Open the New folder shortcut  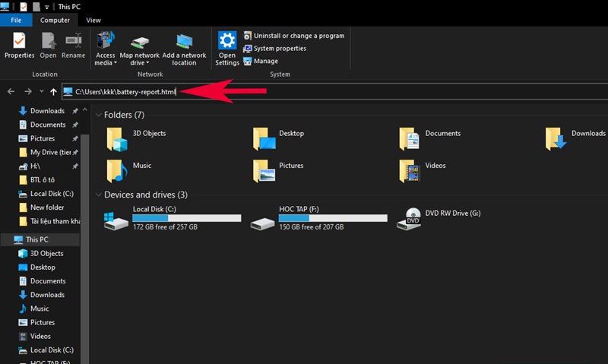point(47,207)
